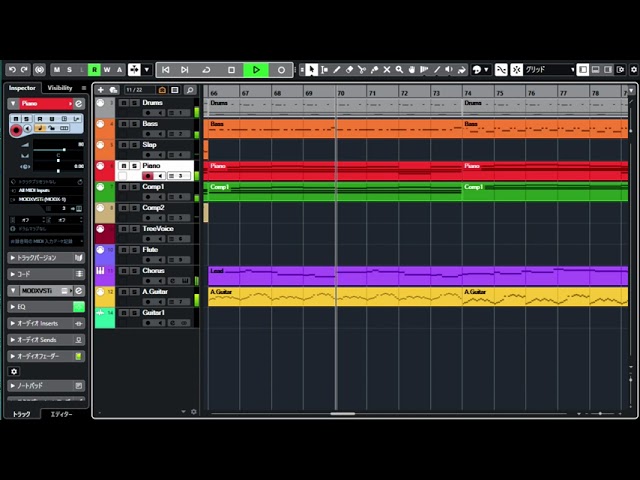
Task: Open the グリッド snap type dropdown
Action: (x=549, y=70)
